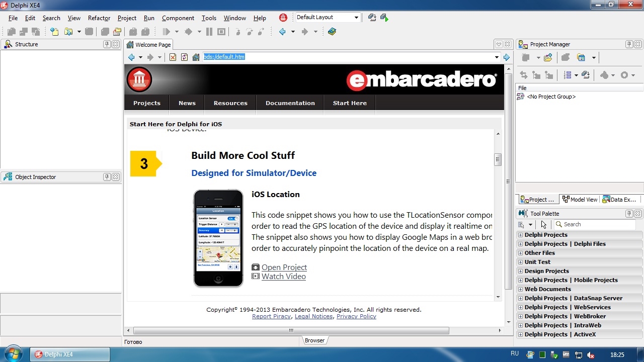Open the Default Layout dropdown
The width and height of the screenshot is (644, 362).
pyautogui.click(x=356, y=18)
